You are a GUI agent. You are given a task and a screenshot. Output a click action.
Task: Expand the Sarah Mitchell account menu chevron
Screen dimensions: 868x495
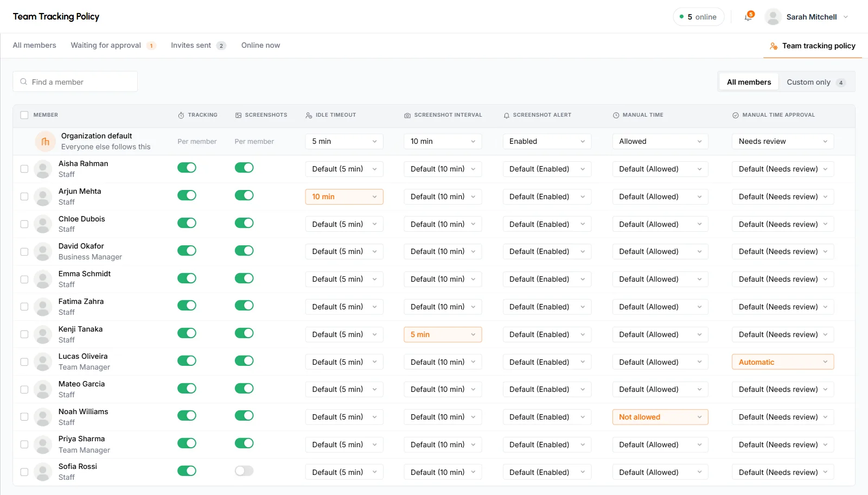click(x=846, y=17)
